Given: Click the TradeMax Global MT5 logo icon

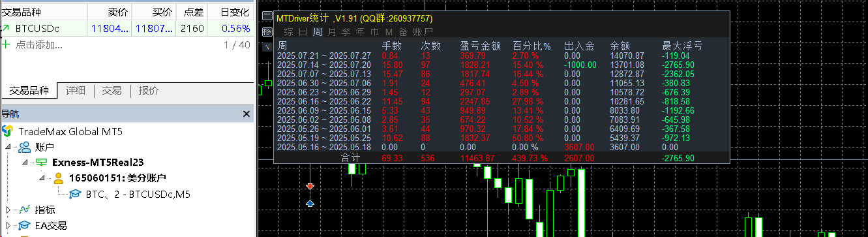Looking at the screenshot, I should (8, 131).
